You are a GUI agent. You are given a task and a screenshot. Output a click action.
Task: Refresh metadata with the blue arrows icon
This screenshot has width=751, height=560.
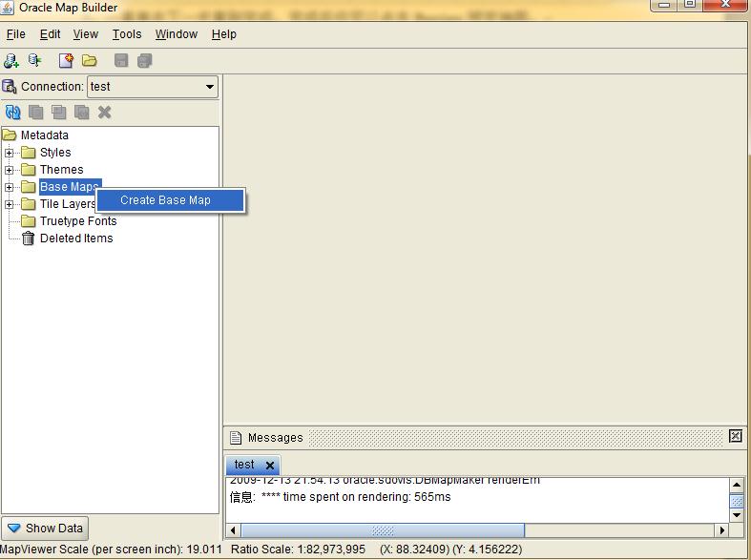[13, 113]
